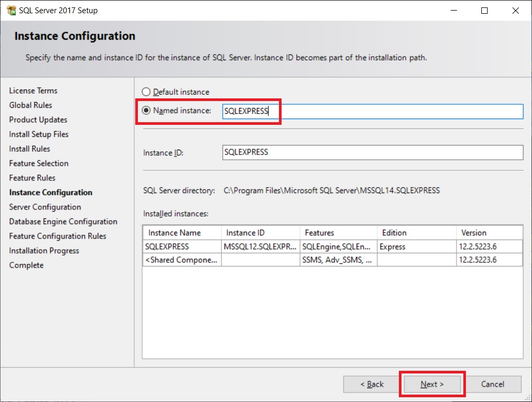Click Complete in the steps list

click(26, 266)
